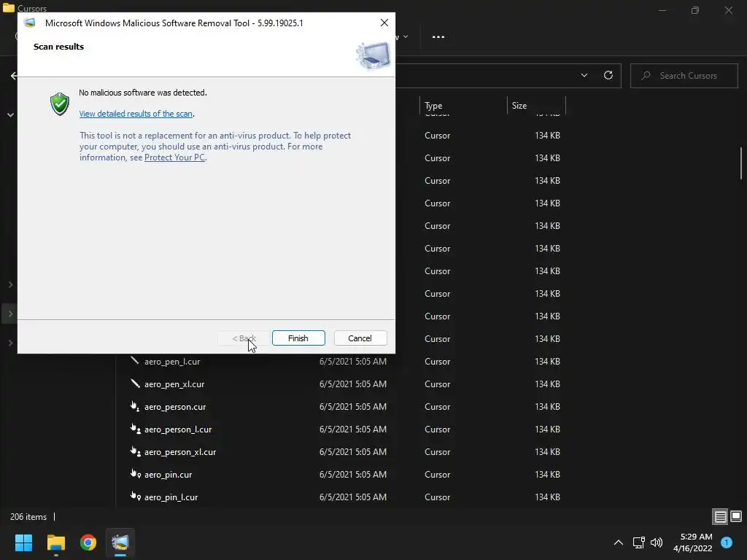Click the aero_pin_l.cur hand pin icon
747x560 pixels.
coord(135,496)
